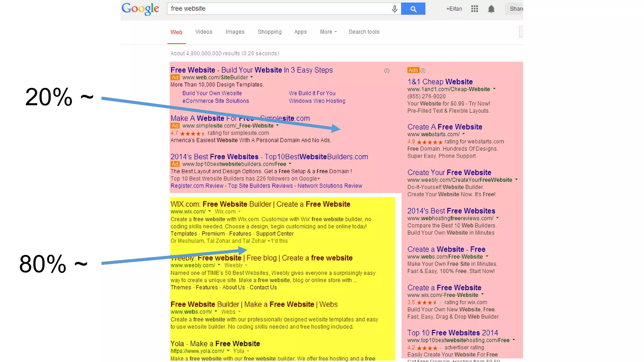Image resolution: width=644 pixels, height=362 pixels.
Task: Switch to the Images tab
Action: pos(235,32)
